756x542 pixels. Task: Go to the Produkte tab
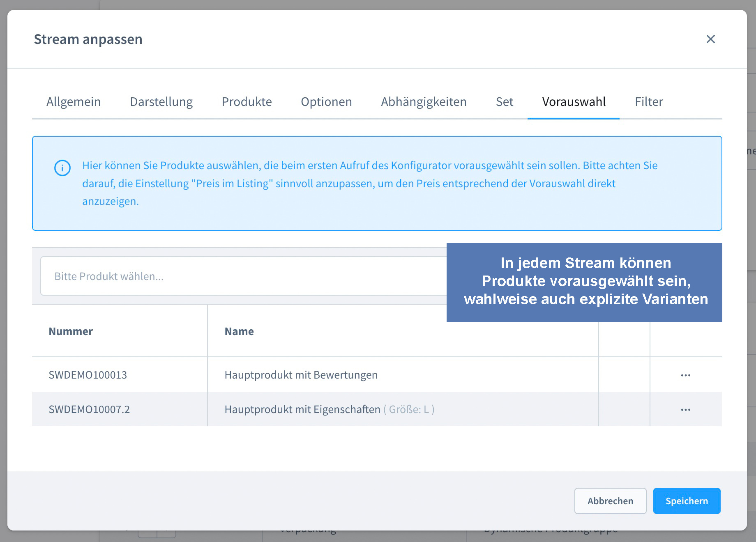pyautogui.click(x=247, y=101)
